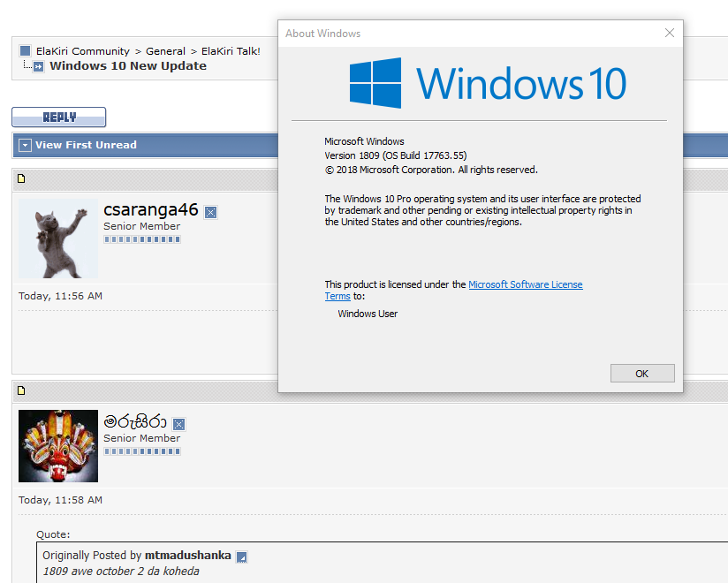
Task: Open Microsoft Software License link
Action: [x=525, y=284]
